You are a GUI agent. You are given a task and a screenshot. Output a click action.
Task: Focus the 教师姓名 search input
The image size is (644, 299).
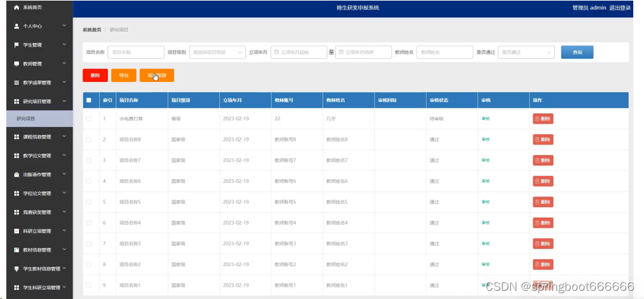click(x=445, y=52)
